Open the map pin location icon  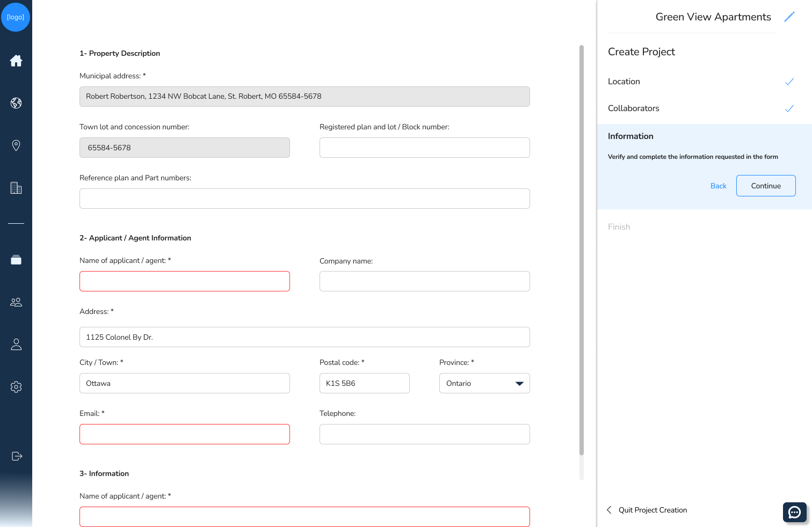point(16,145)
